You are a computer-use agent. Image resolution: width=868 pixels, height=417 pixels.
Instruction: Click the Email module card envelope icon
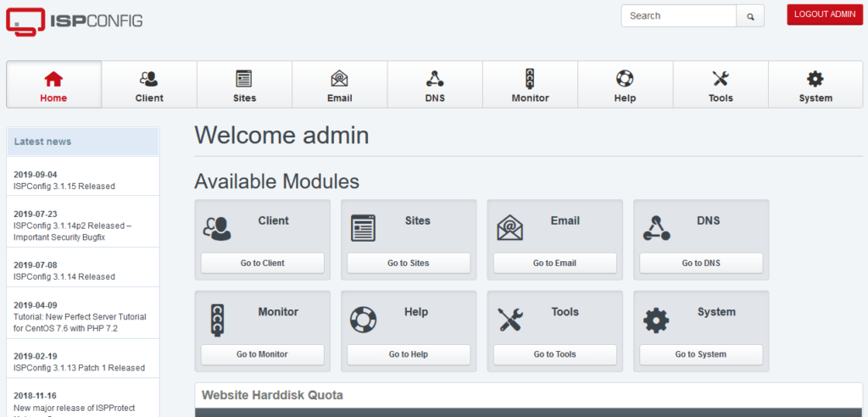coord(509,228)
